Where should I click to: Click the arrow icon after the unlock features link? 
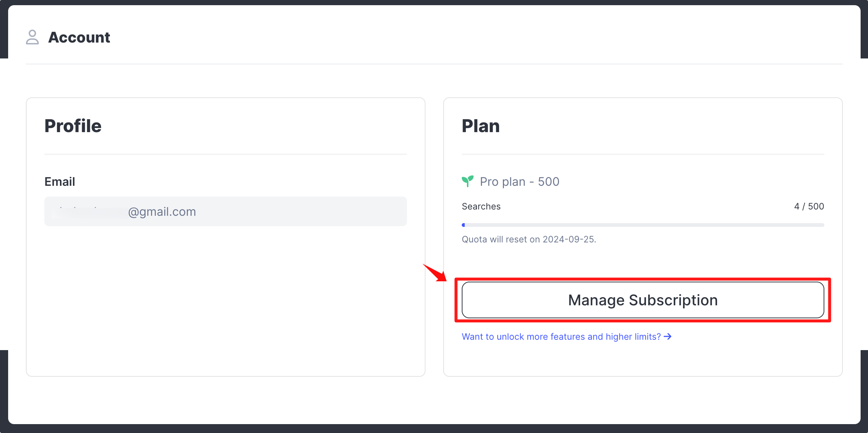click(x=668, y=336)
